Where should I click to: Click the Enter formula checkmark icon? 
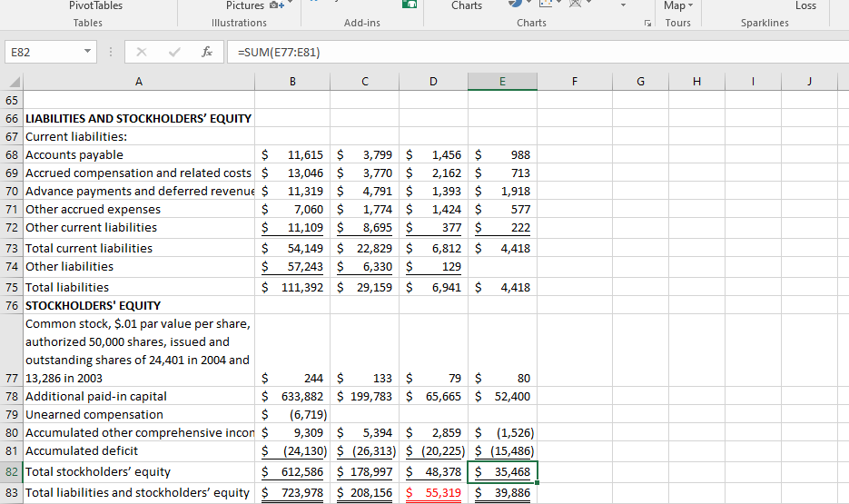(x=174, y=52)
